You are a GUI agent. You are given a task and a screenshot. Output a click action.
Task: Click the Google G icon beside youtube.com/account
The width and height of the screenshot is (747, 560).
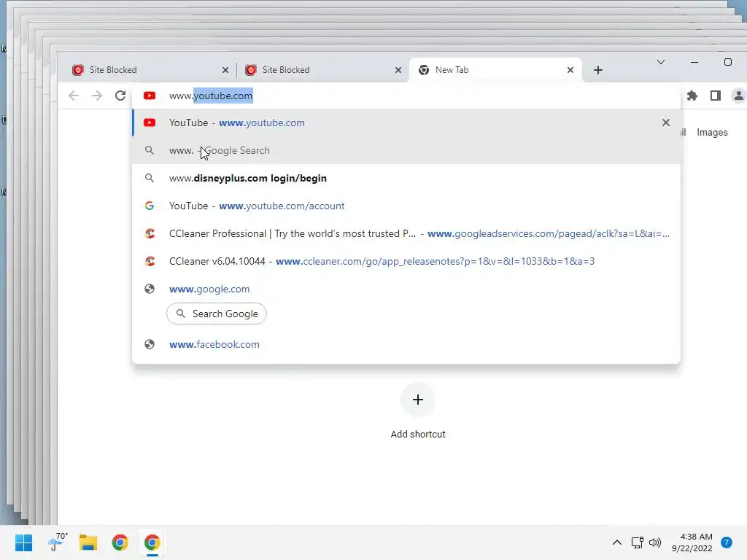[x=150, y=206]
